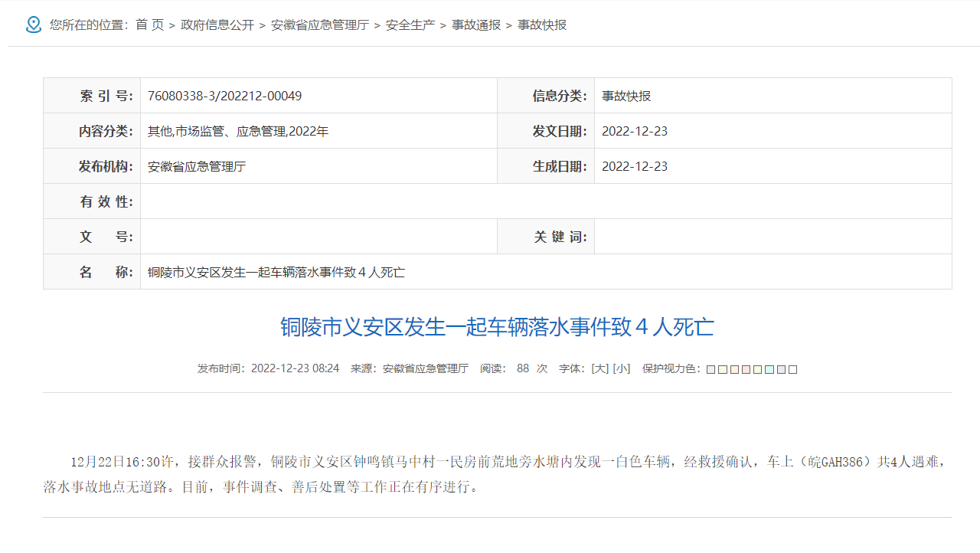Select the first gray eye-protection color swatch
This screenshot has width=980, height=553.
tap(710, 368)
